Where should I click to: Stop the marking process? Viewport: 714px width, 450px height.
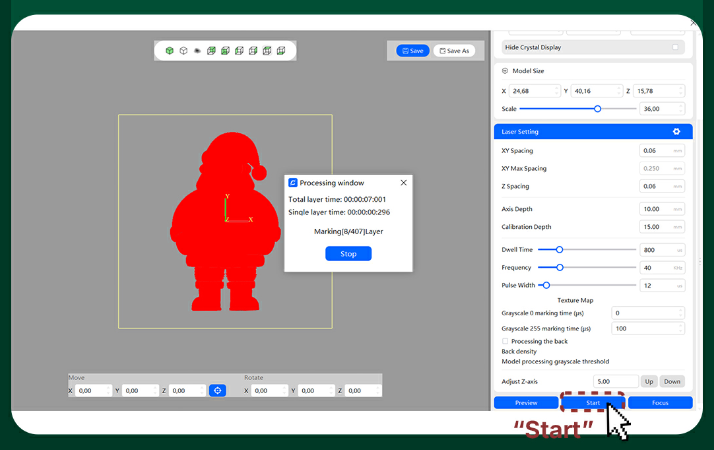pos(348,254)
